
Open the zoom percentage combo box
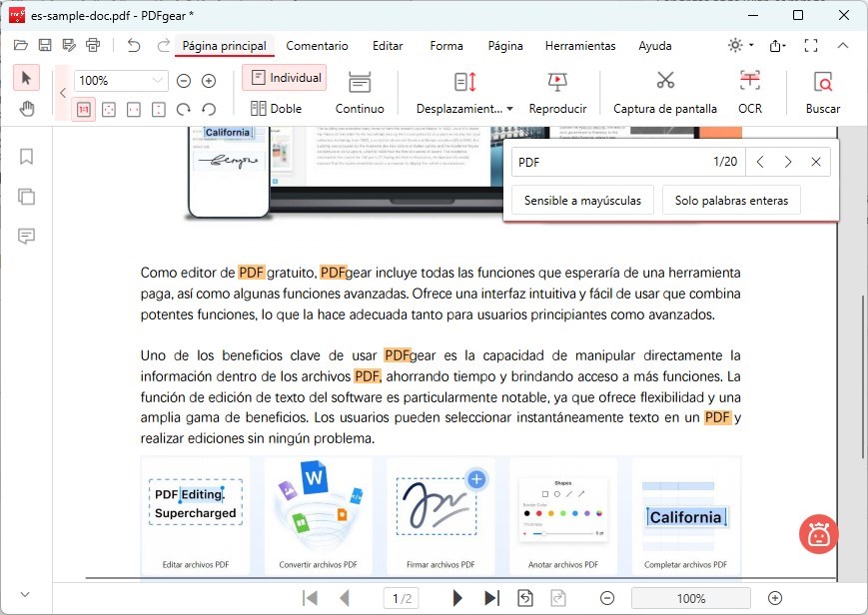121,81
